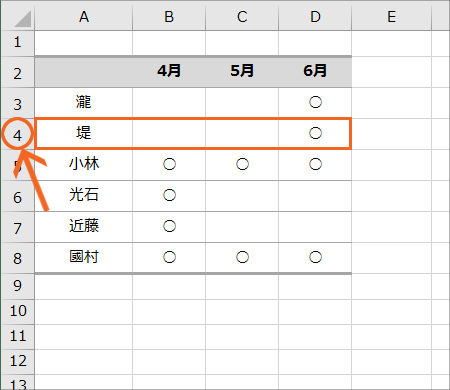This screenshot has height=390, width=450.
Task: Click the 4月 header cell
Action: pyautogui.click(x=169, y=72)
